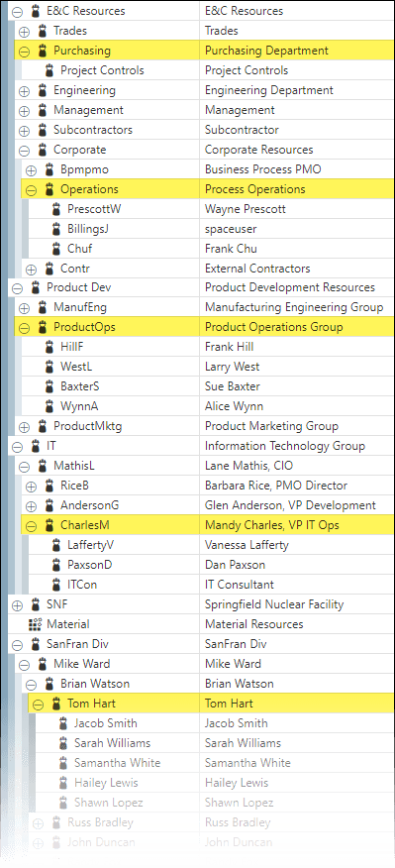Click the resource icon beside Jacob Smith
The image size is (395, 868).
(x=63, y=723)
